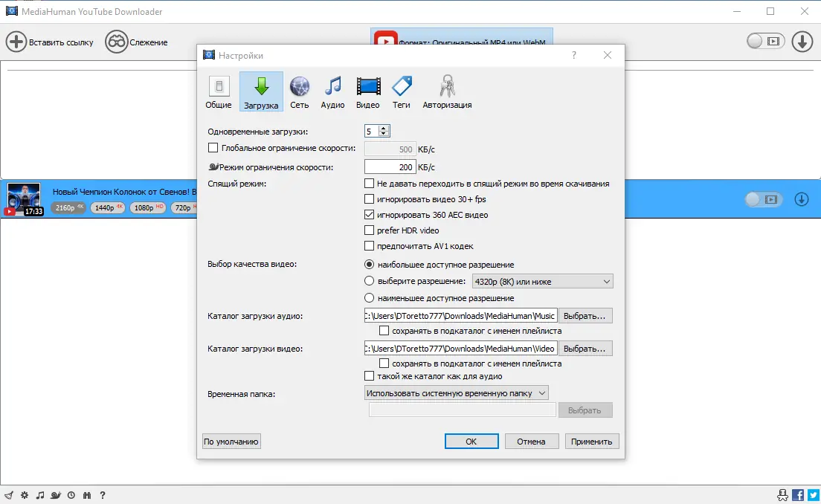Click the По умолчанию button

[231, 441]
